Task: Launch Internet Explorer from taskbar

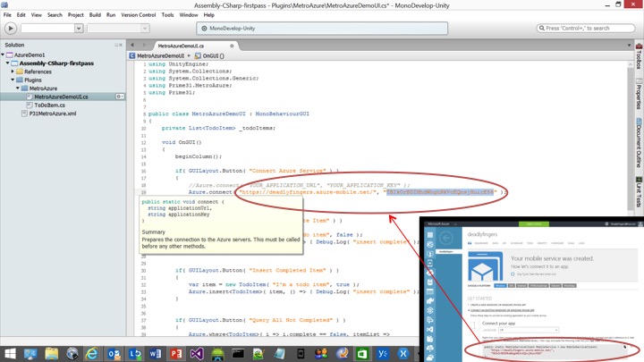Action: pyautogui.click(x=92, y=353)
